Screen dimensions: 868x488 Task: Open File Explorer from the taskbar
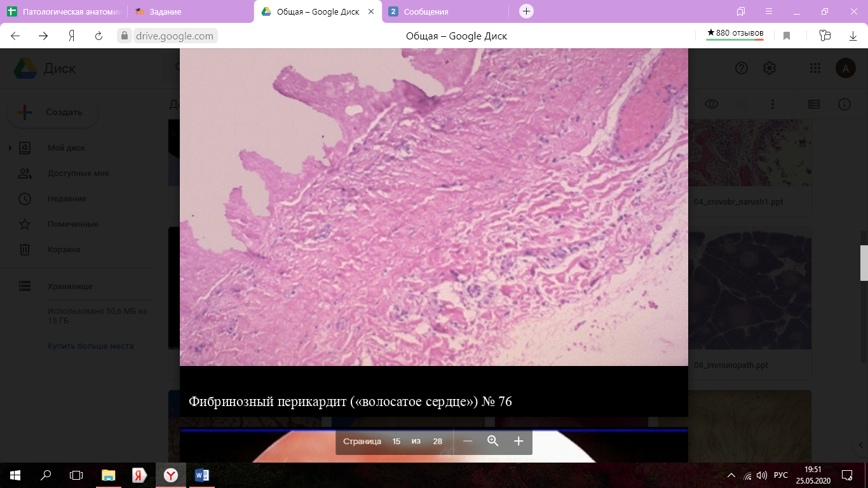coord(109,475)
